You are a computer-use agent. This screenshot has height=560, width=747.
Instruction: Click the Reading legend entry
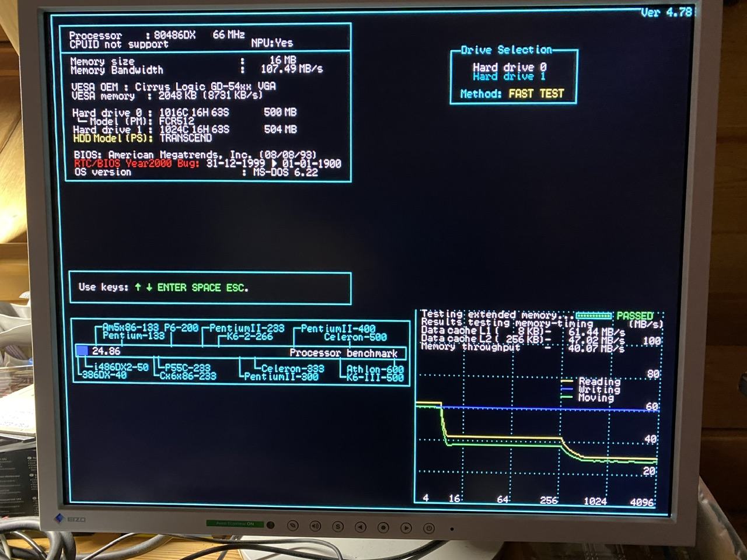pyautogui.click(x=591, y=381)
